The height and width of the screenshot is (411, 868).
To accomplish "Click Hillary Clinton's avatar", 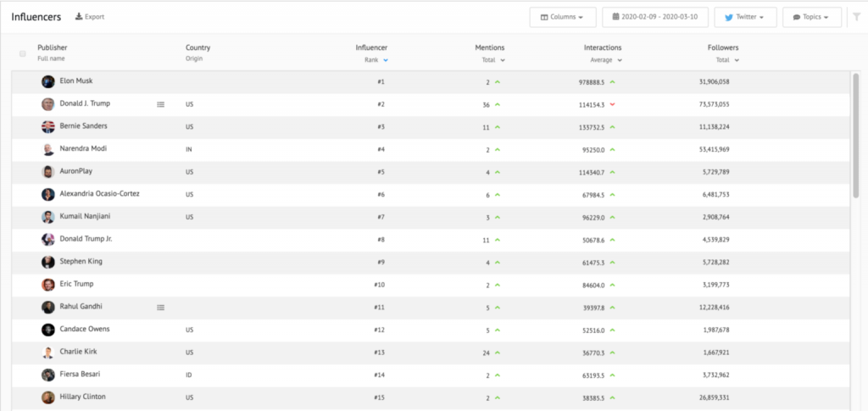I will pos(48,397).
